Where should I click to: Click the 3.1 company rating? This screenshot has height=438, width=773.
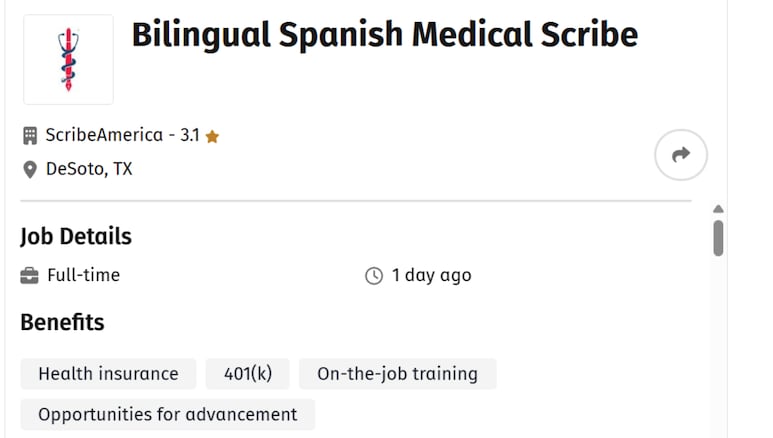(190, 135)
